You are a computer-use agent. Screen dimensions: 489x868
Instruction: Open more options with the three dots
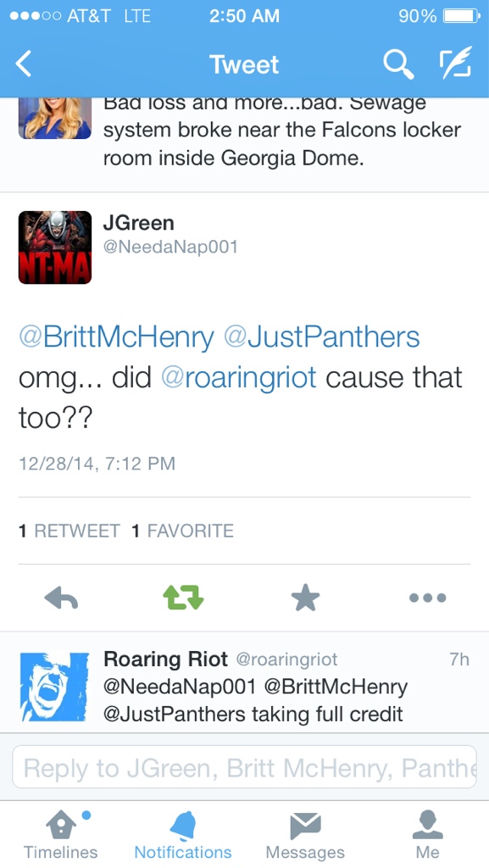[x=428, y=598]
